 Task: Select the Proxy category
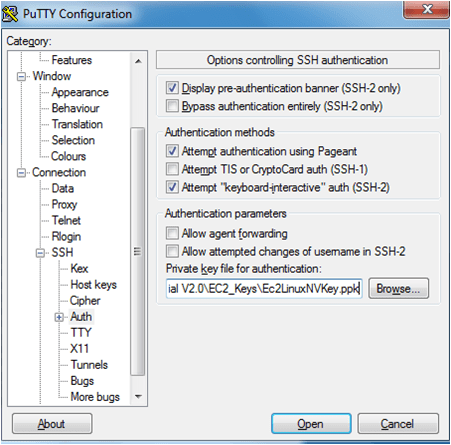pyautogui.click(x=64, y=204)
